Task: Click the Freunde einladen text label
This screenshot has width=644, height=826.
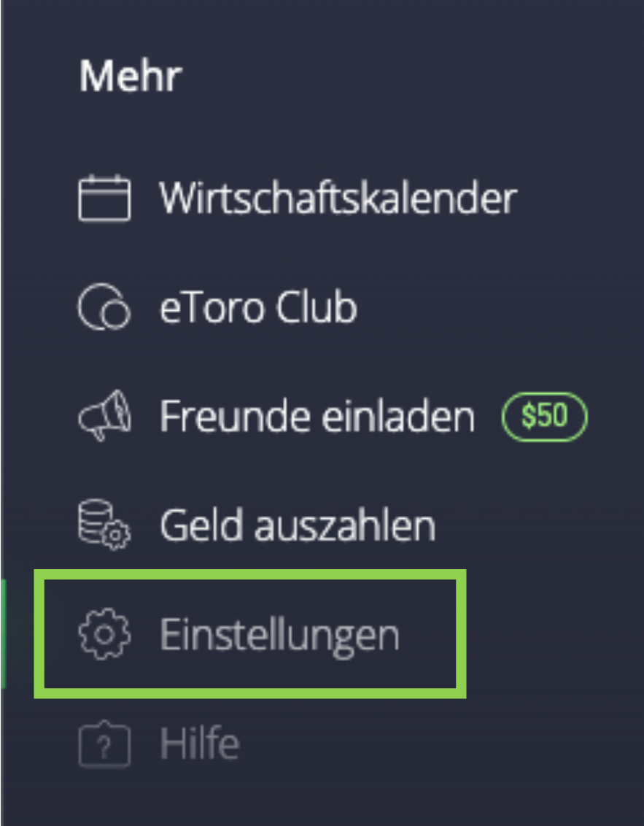Action: pyautogui.click(x=317, y=416)
